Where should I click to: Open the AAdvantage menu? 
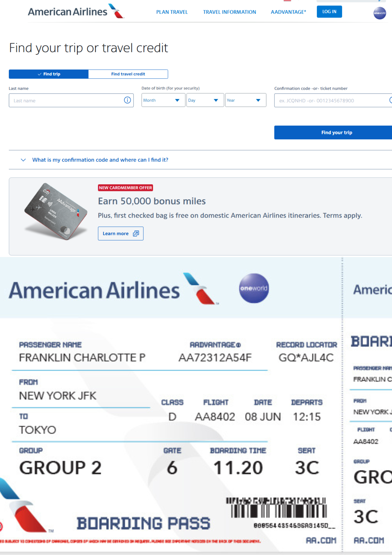(288, 12)
